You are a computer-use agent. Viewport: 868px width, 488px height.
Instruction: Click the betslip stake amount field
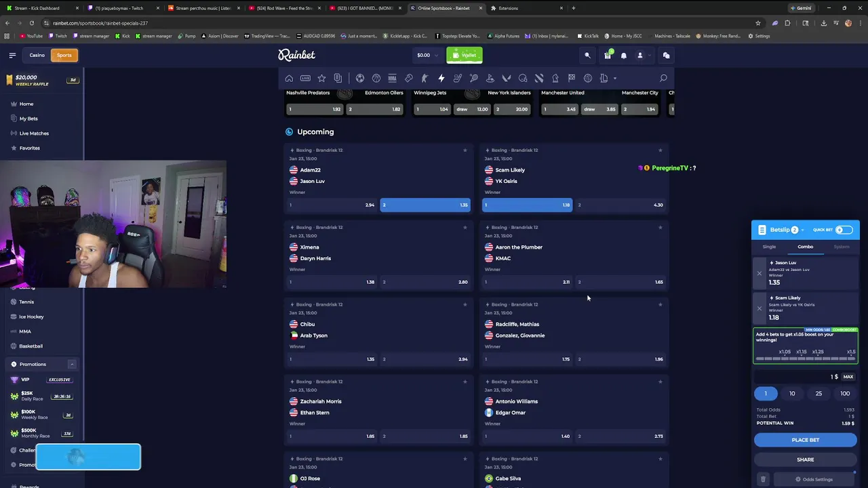(797, 377)
